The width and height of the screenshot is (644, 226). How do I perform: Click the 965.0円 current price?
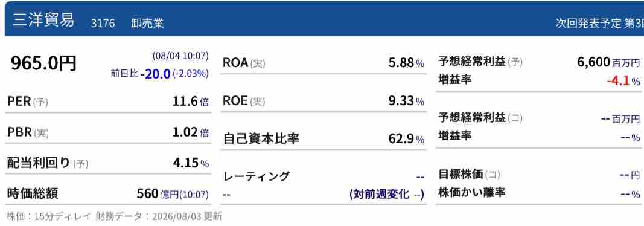(44, 63)
